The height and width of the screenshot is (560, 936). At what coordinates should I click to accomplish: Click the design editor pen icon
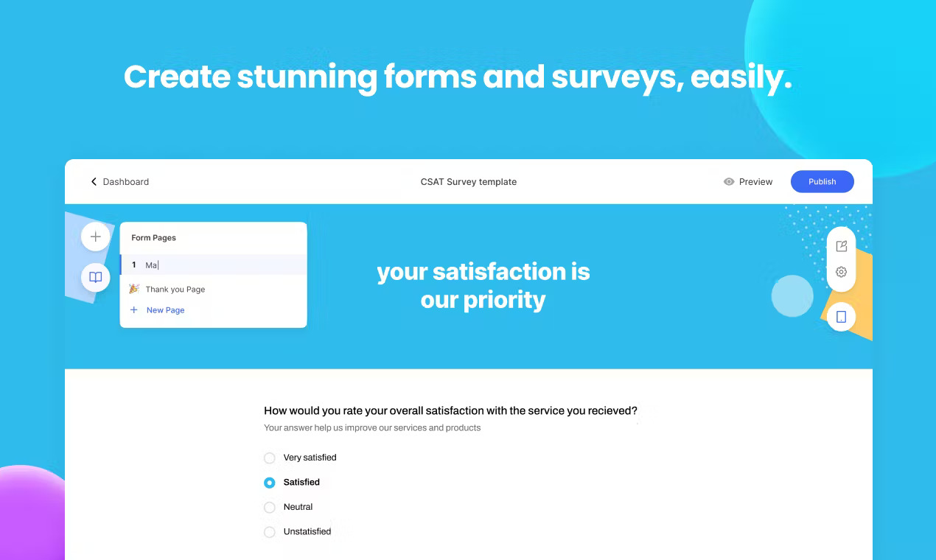click(x=841, y=245)
